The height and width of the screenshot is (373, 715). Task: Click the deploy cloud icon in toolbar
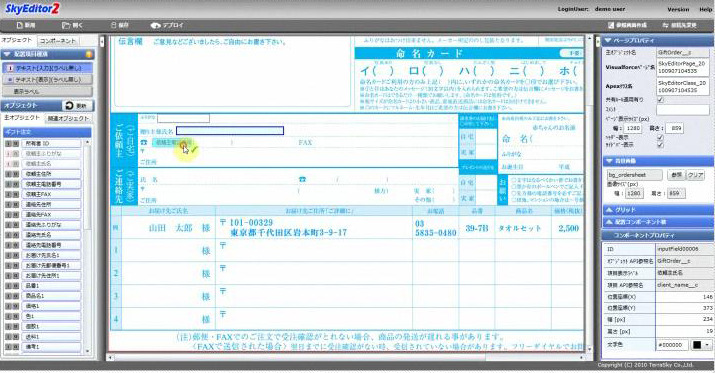click(x=155, y=26)
